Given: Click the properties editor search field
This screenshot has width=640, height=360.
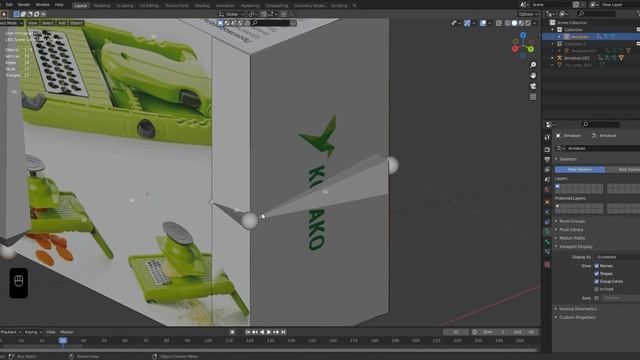Looking at the screenshot, I should [600, 124].
